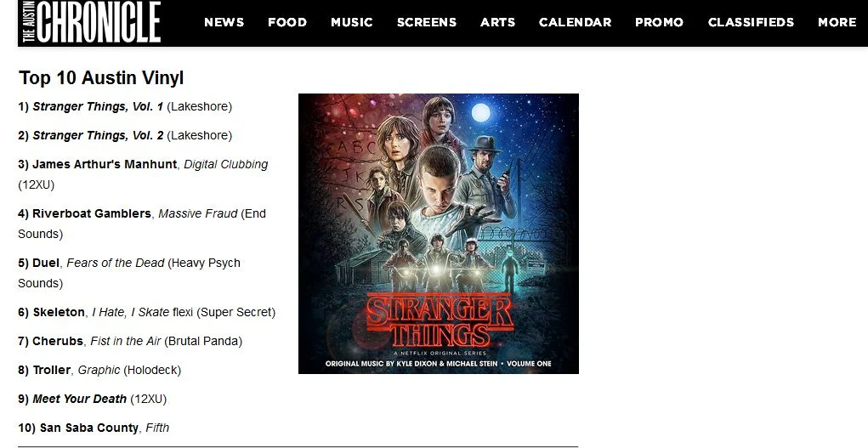Click the San Saba County Fifth entry
Screen dimensions: 868x448
coord(94,428)
